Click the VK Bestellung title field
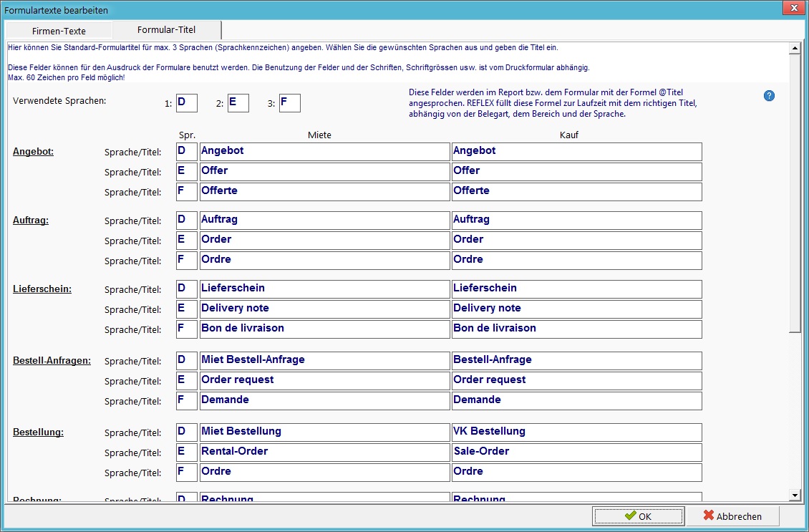The image size is (809, 532). [576, 432]
